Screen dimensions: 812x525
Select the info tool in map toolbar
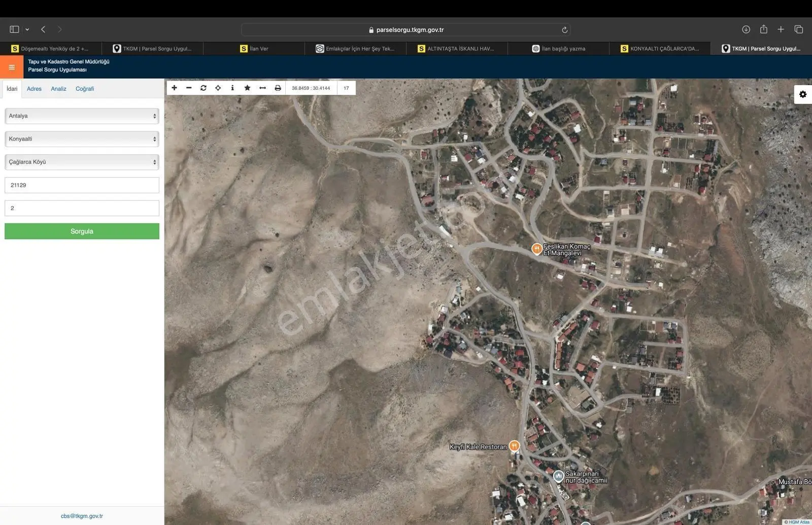[x=232, y=88]
